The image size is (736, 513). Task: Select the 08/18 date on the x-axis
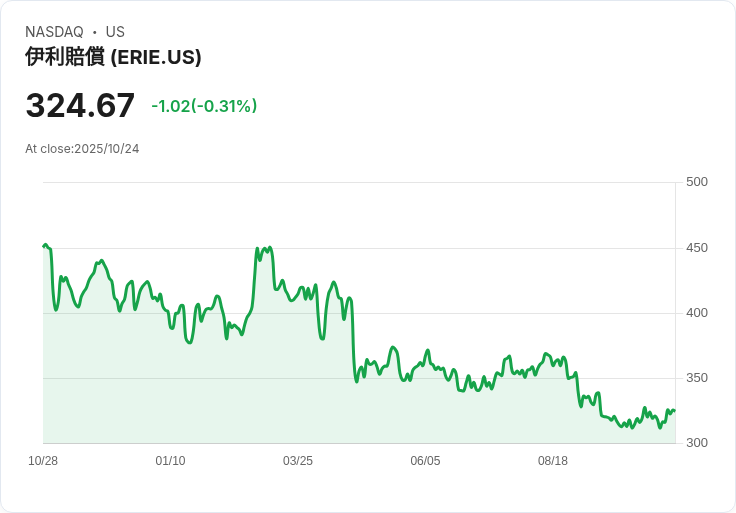click(553, 461)
